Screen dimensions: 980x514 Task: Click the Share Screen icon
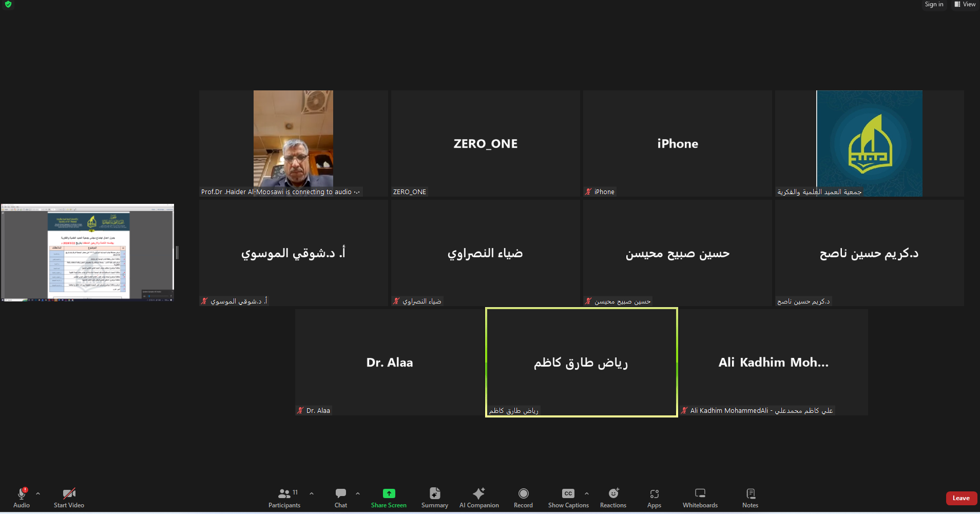pos(389,494)
